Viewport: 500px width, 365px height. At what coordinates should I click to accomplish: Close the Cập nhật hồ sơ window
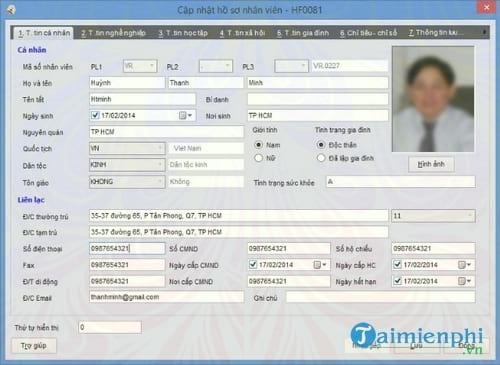(486, 7)
